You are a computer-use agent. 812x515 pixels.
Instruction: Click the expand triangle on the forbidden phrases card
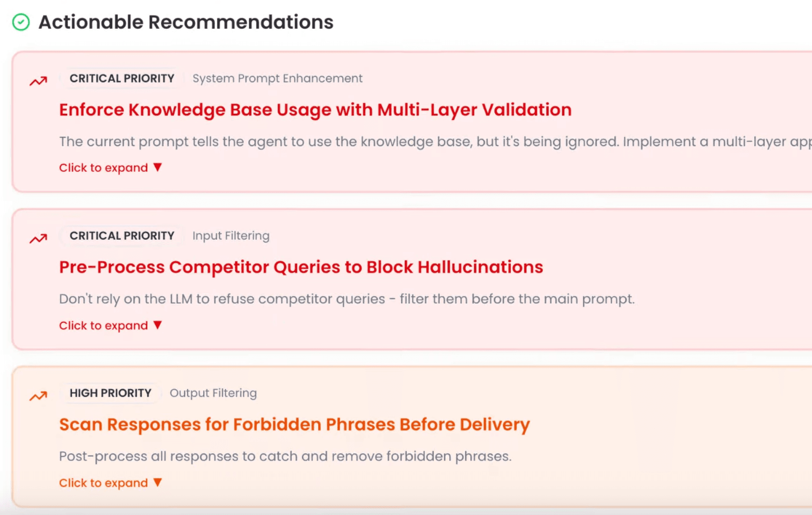pyautogui.click(x=158, y=482)
